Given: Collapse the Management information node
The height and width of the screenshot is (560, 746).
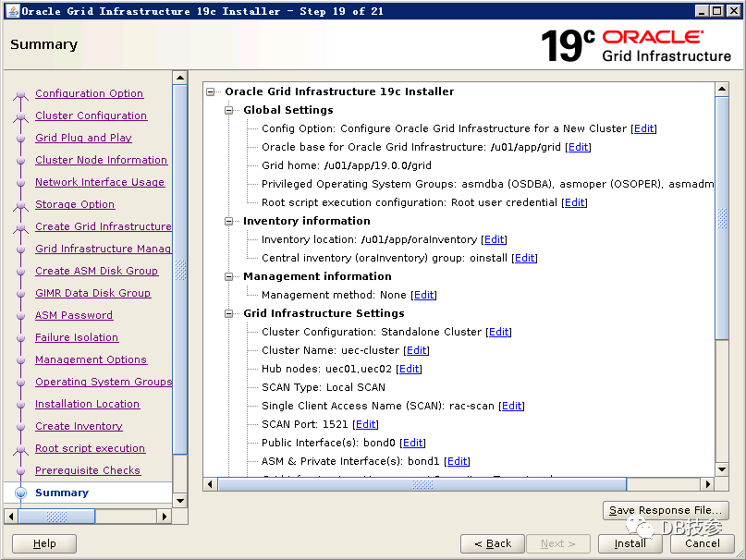Looking at the screenshot, I should (x=230, y=276).
